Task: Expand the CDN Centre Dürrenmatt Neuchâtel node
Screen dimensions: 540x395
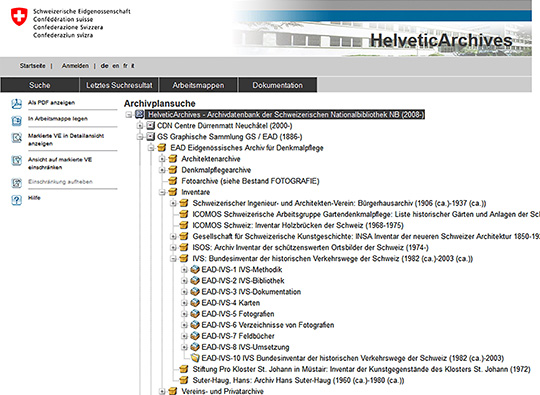Action: click(140, 126)
